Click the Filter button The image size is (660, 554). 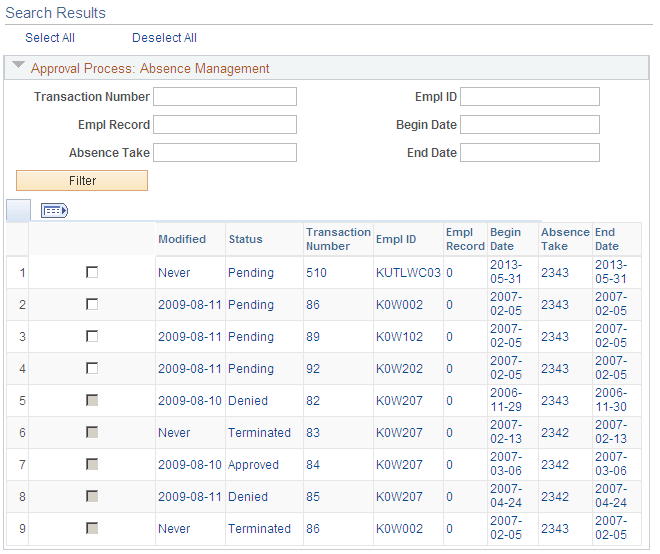82,181
